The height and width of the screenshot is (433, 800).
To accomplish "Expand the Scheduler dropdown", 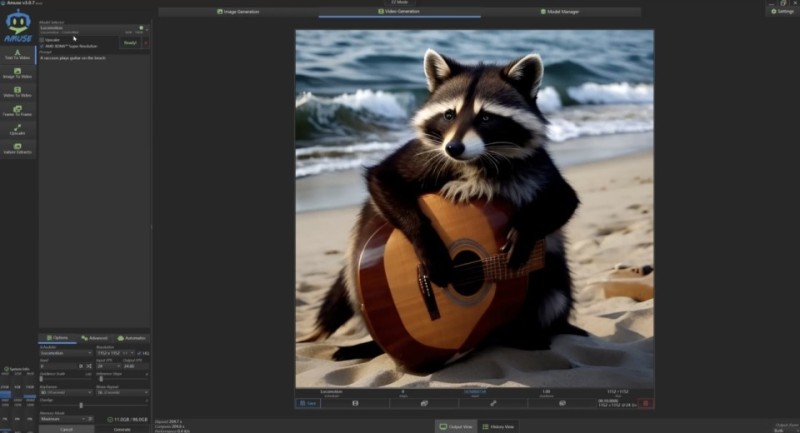I will click(65, 353).
